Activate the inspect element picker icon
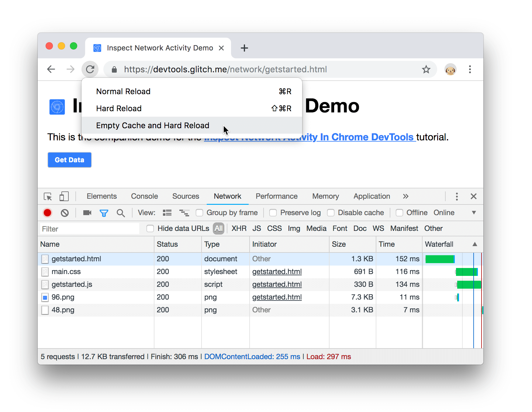The image size is (532, 412). 48,197
